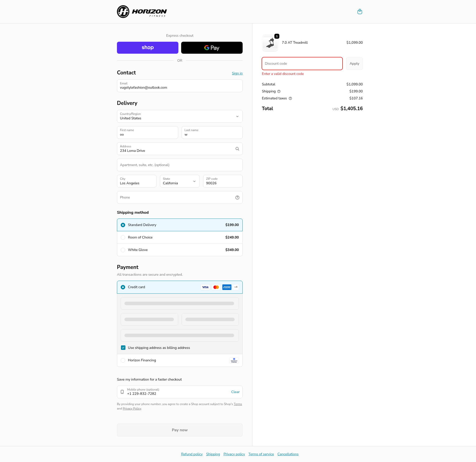Open the Country/Region dropdown

(180, 116)
